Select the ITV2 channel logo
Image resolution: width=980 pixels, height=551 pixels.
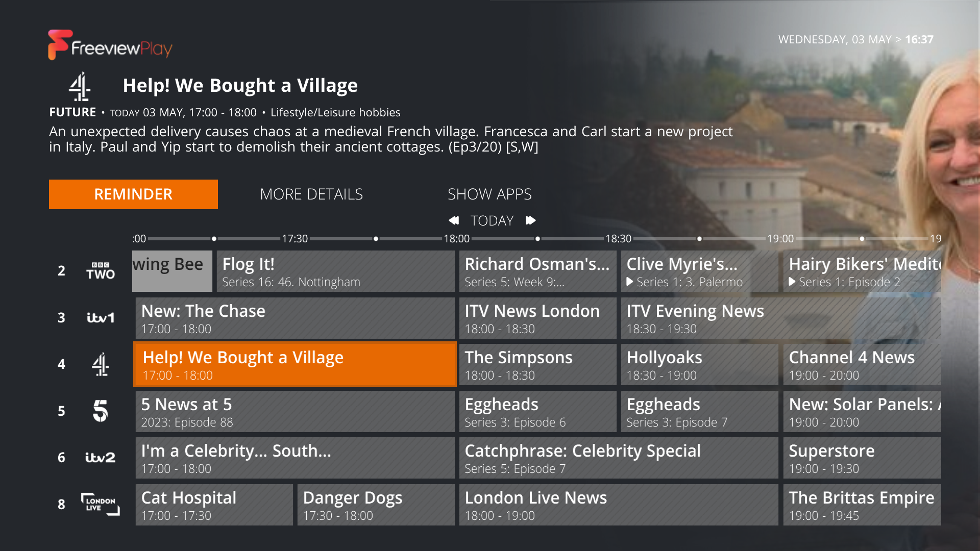(x=100, y=458)
